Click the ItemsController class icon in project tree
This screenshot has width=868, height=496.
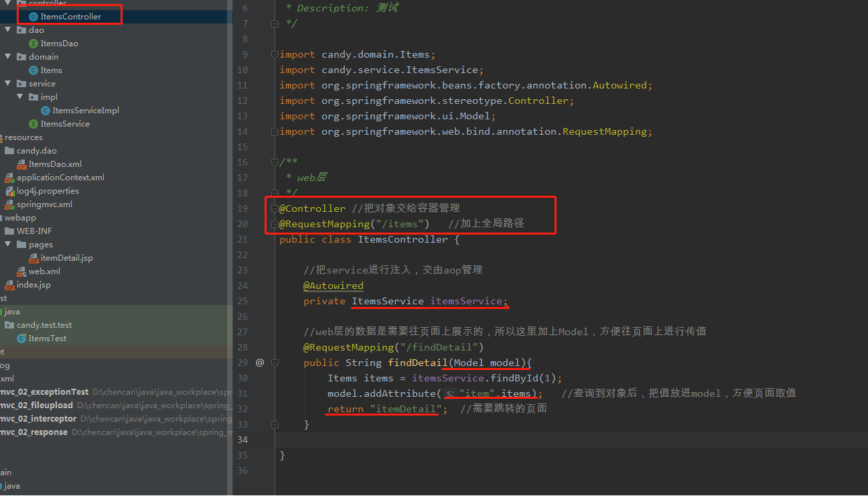pos(33,17)
